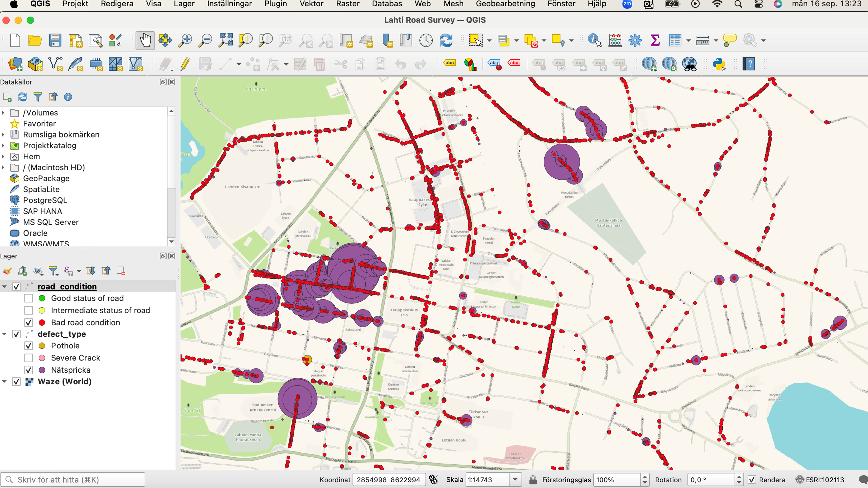Click the Zoom In magnifier tool
The width and height of the screenshot is (868, 488).
click(185, 40)
